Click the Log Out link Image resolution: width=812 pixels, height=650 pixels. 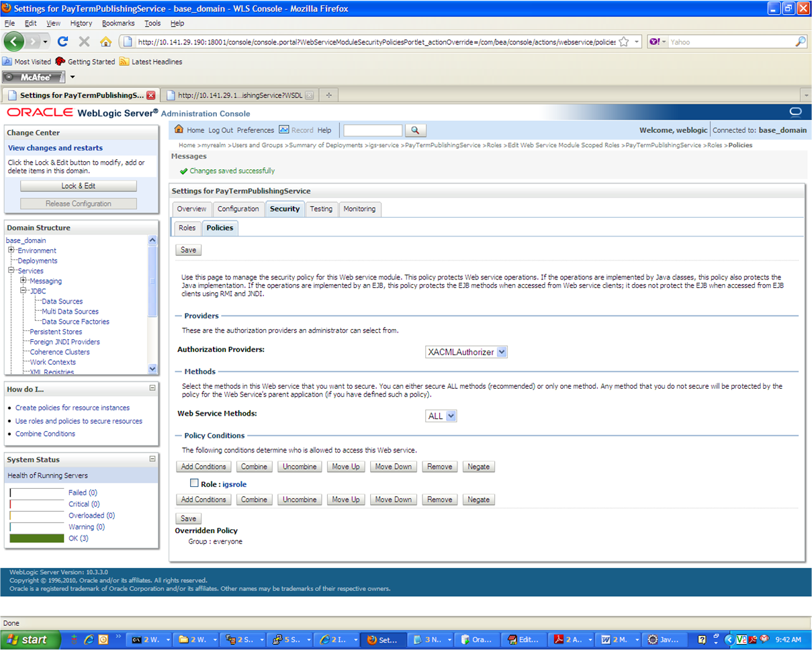220,130
